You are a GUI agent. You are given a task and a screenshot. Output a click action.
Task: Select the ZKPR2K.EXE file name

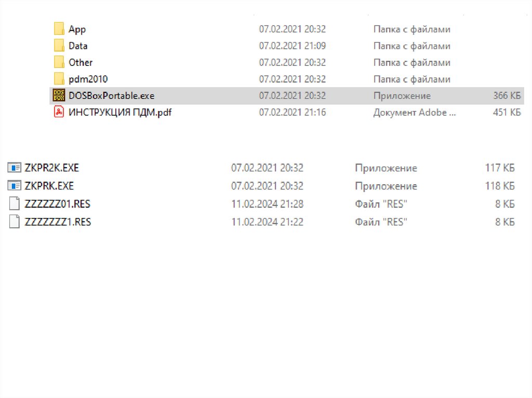pyautogui.click(x=51, y=168)
